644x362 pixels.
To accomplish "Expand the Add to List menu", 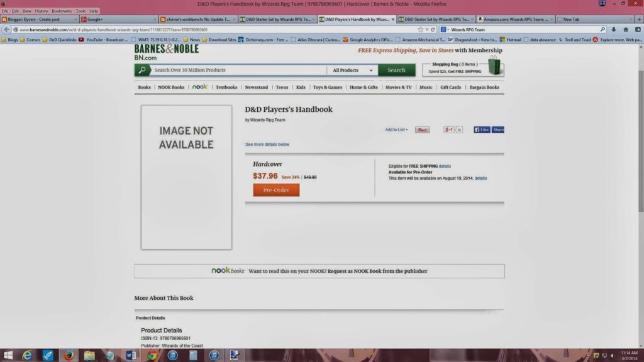I will (396, 129).
